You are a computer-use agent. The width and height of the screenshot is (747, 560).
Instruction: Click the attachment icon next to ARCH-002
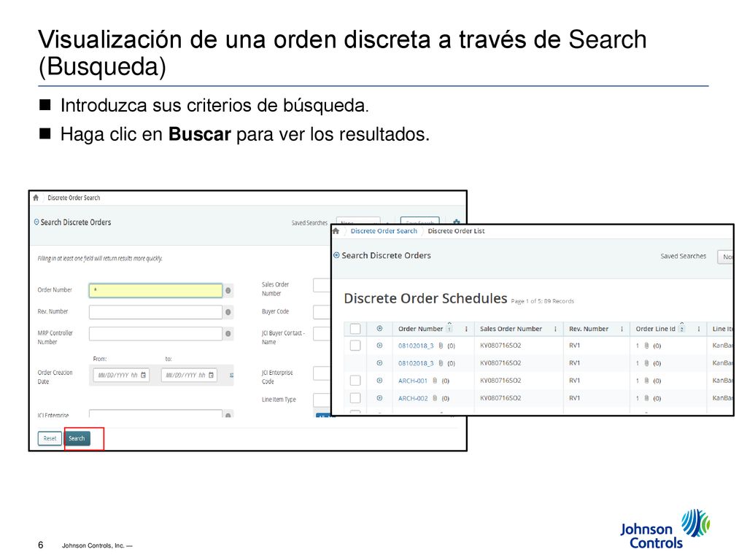click(435, 398)
